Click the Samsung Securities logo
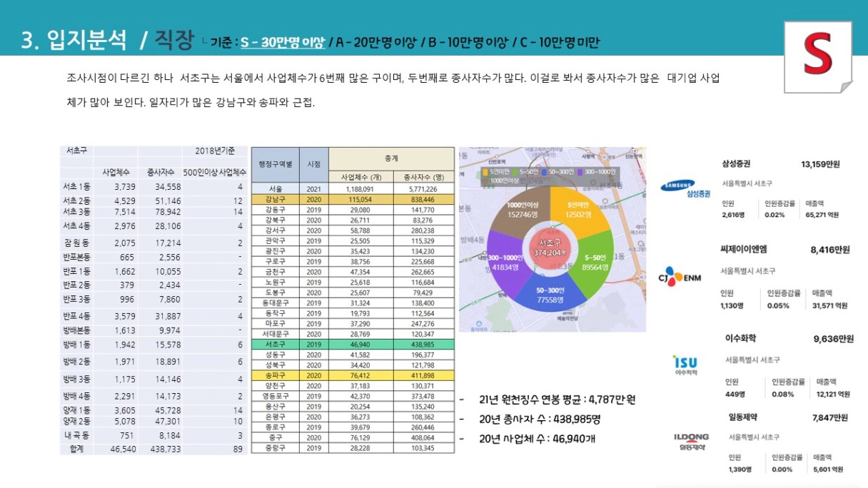The height and width of the screenshot is (488, 868). pos(685,190)
